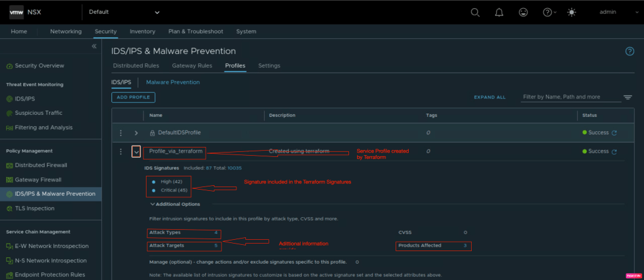644x280 pixels.
Task: Click Suspicious Traffic sidebar icon
Action: [9, 113]
